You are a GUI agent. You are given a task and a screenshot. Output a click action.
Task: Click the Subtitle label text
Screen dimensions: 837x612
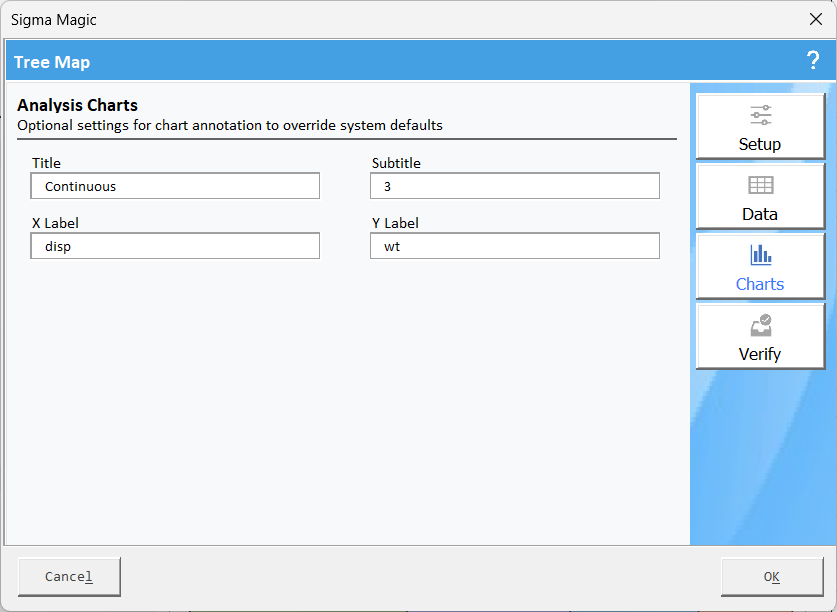tap(396, 163)
